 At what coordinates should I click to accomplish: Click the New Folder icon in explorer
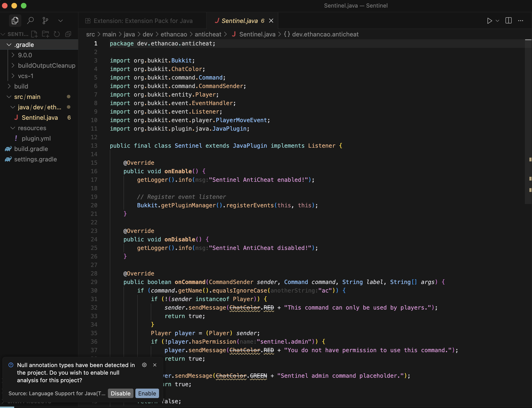pos(45,34)
